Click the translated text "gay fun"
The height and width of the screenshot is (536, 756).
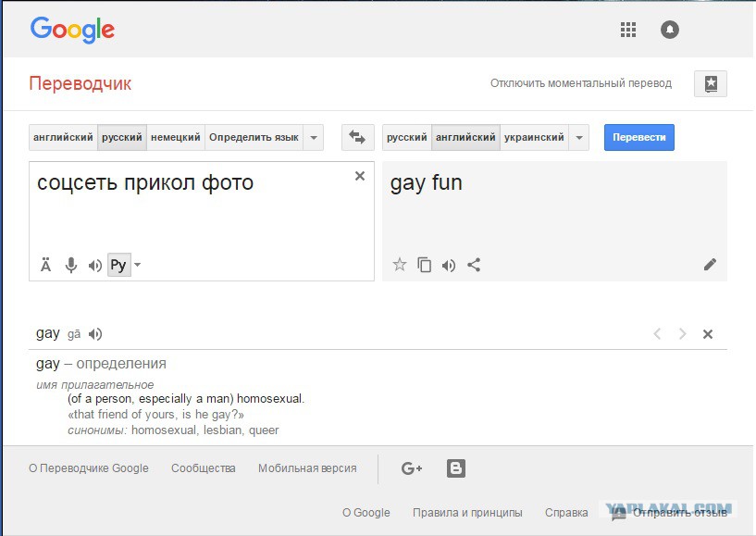click(427, 183)
